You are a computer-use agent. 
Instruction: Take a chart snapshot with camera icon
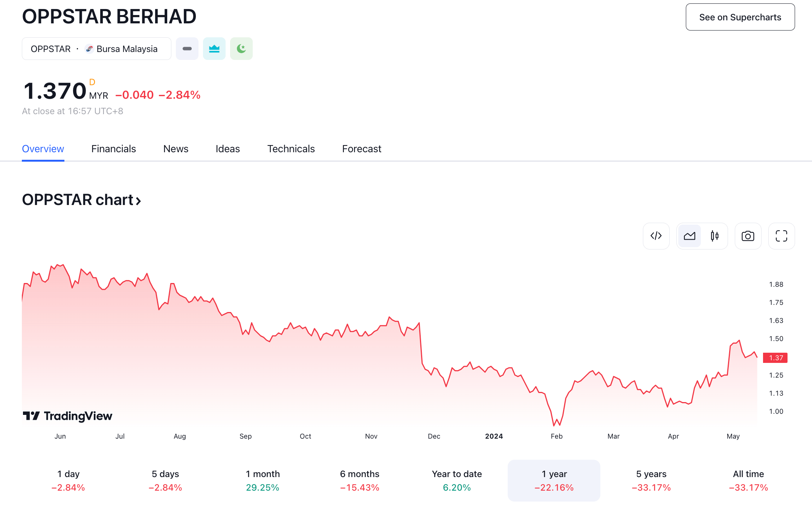[748, 236]
